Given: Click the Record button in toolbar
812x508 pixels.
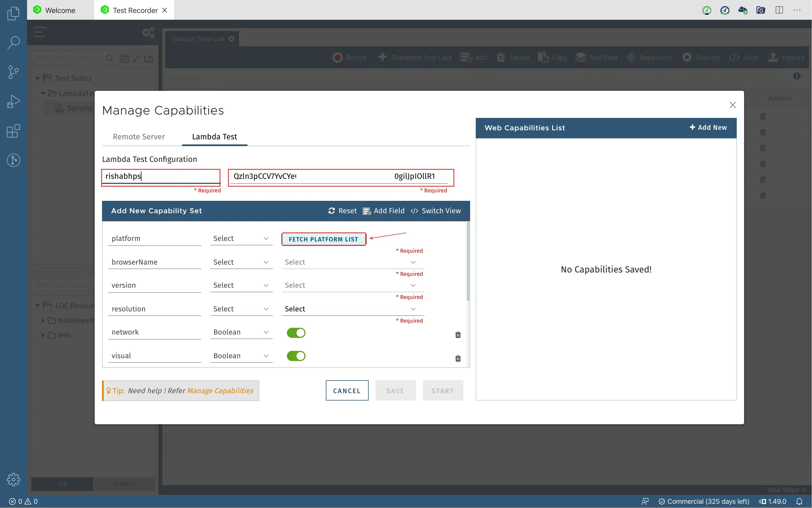Looking at the screenshot, I should pyautogui.click(x=349, y=57).
